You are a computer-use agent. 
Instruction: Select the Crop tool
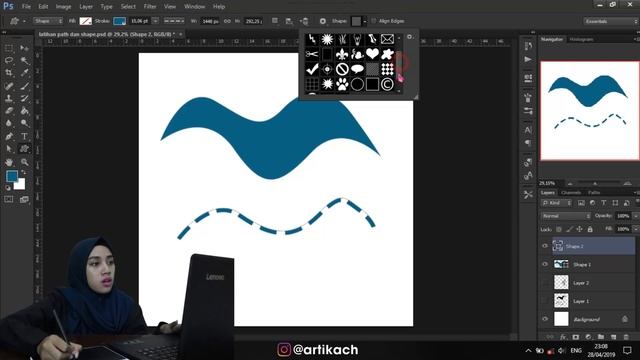(x=9, y=73)
